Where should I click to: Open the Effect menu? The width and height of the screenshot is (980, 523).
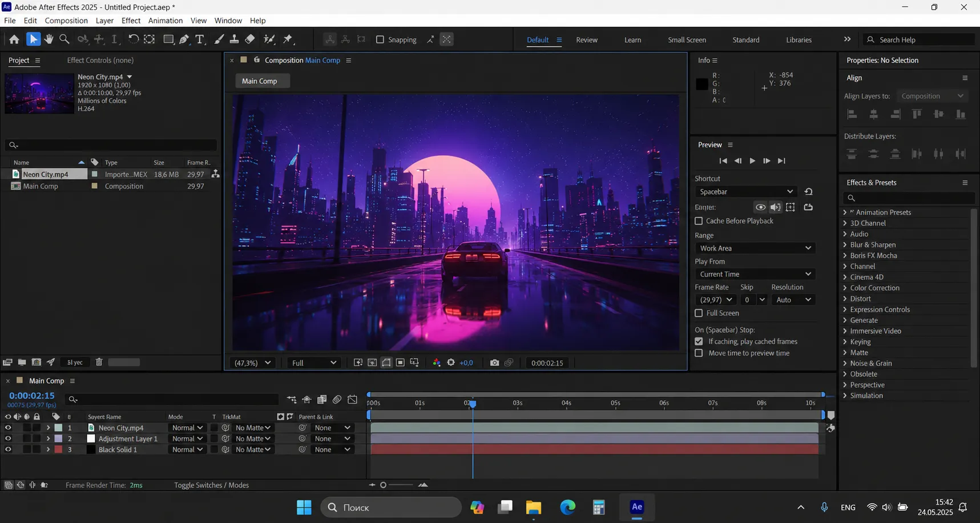pyautogui.click(x=131, y=21)
